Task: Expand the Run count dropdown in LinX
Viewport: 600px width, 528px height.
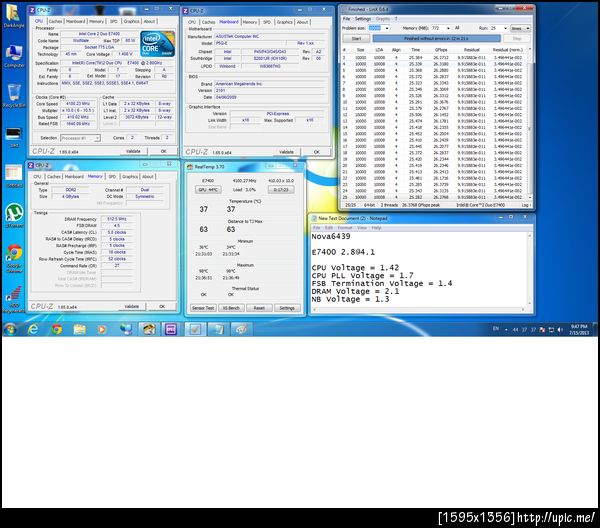Action: click(505, 28)
